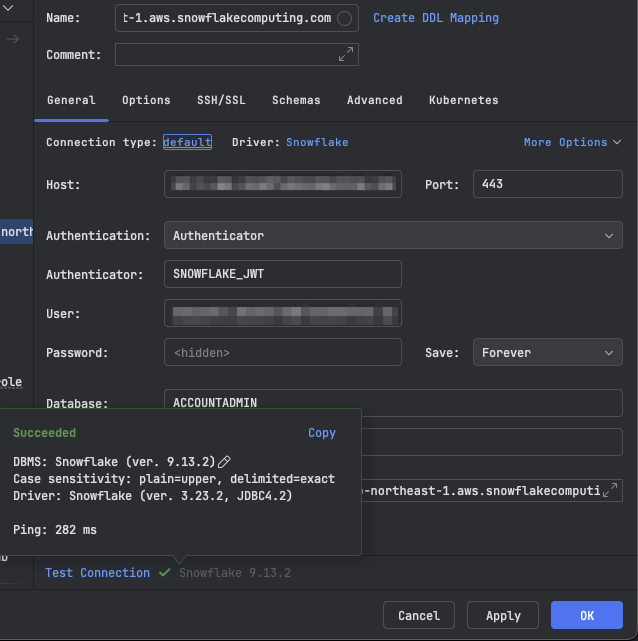This screenshot has width=638, height=641.
Task: Focus the User input field
Action: pyautogui.click(x=283, y=313)
